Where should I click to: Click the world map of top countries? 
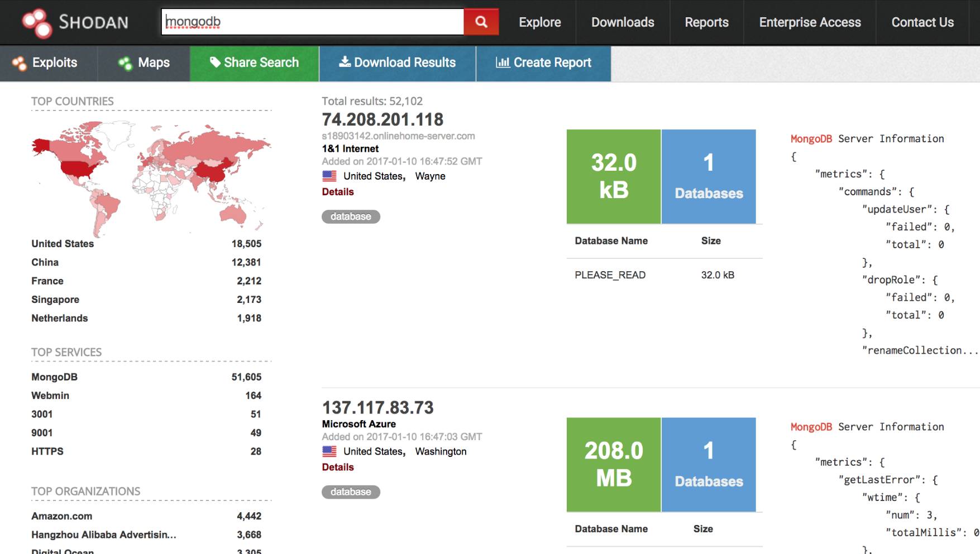[151, 178]
